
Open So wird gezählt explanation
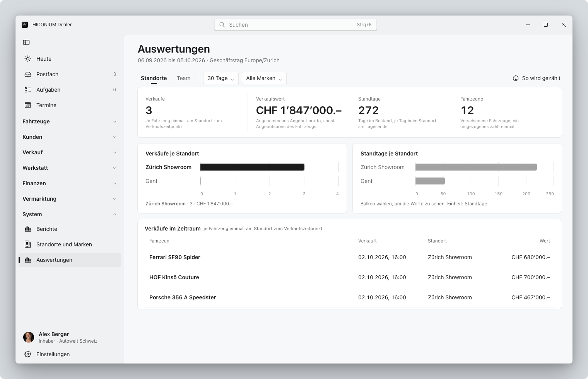tap(537, 78)
